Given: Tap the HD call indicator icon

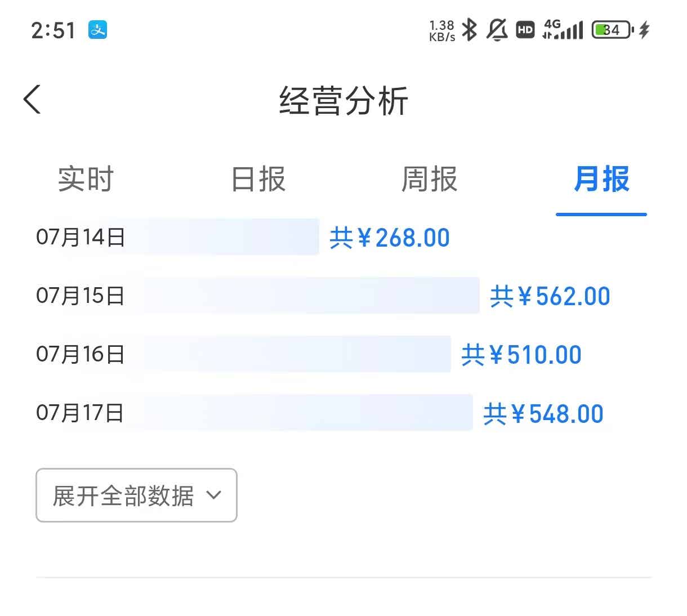Looking at the screenshot, I should point(525,30).
